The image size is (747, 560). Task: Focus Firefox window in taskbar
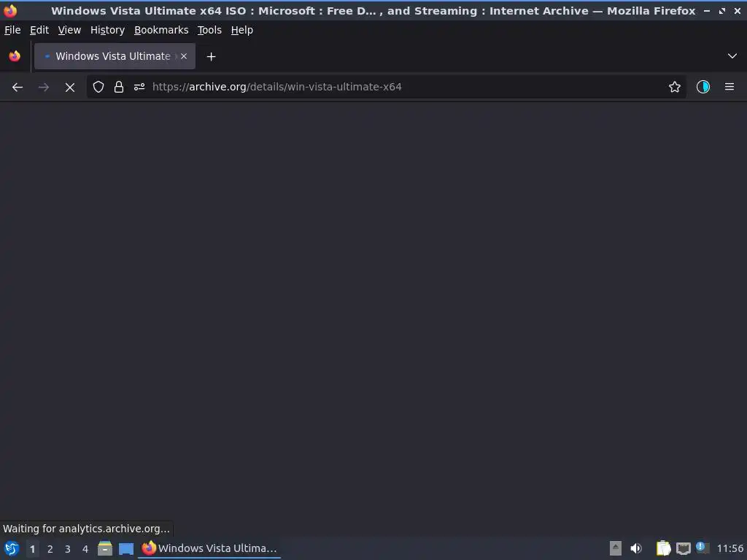(209, 548)
